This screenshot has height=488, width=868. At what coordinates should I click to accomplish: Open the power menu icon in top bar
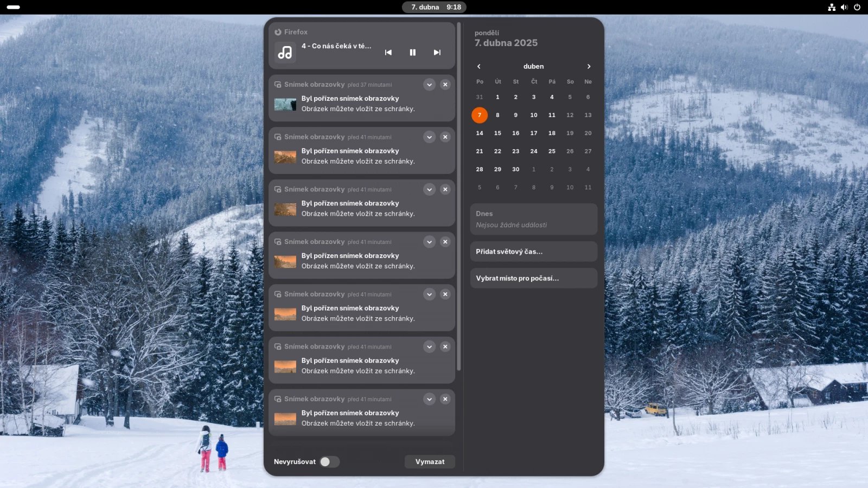(857, 7)
